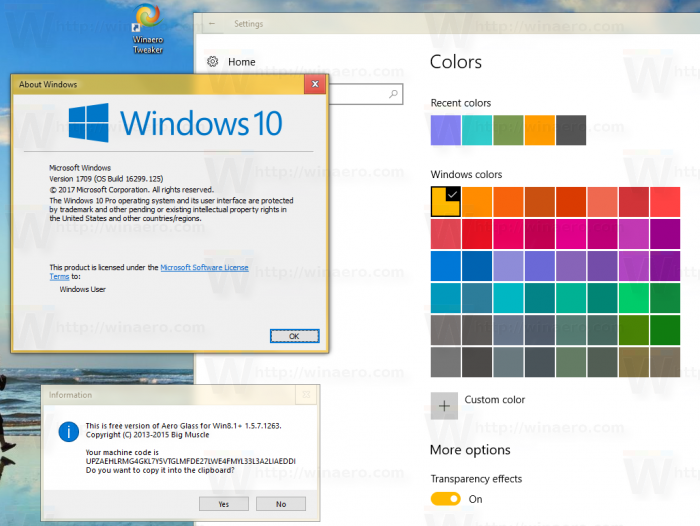Click the Version 1709 build text
The height and width of the screenshot is (526, 700).
[x=106, y=179]
